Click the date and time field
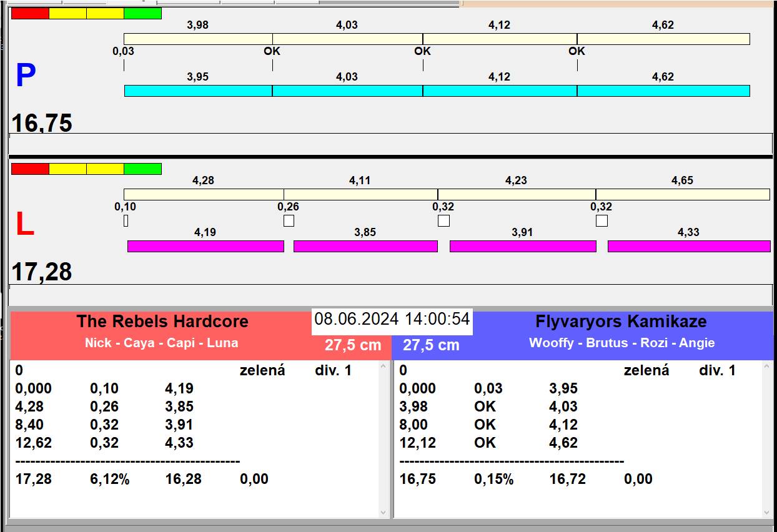 click(392, 320)
